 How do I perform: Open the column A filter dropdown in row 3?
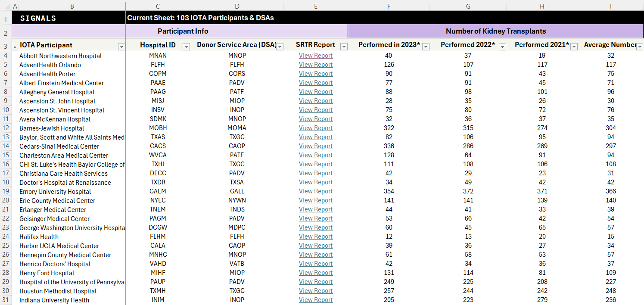(x=15, y=47)
